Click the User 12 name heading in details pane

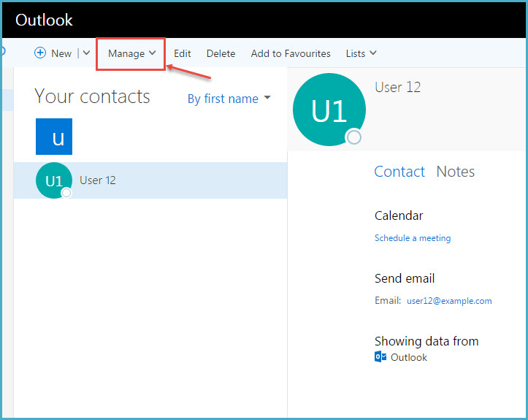pyautogui.click(x=398, y=87)
